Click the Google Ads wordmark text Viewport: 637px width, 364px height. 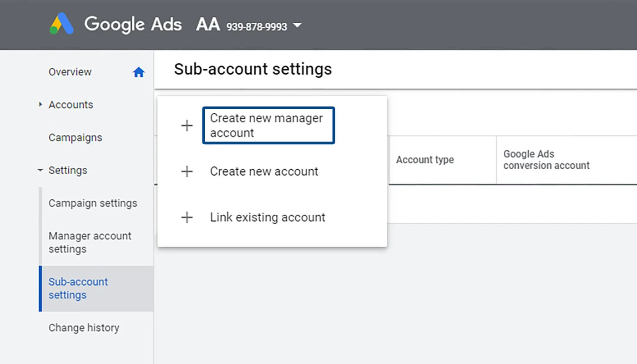coord(133,24)
